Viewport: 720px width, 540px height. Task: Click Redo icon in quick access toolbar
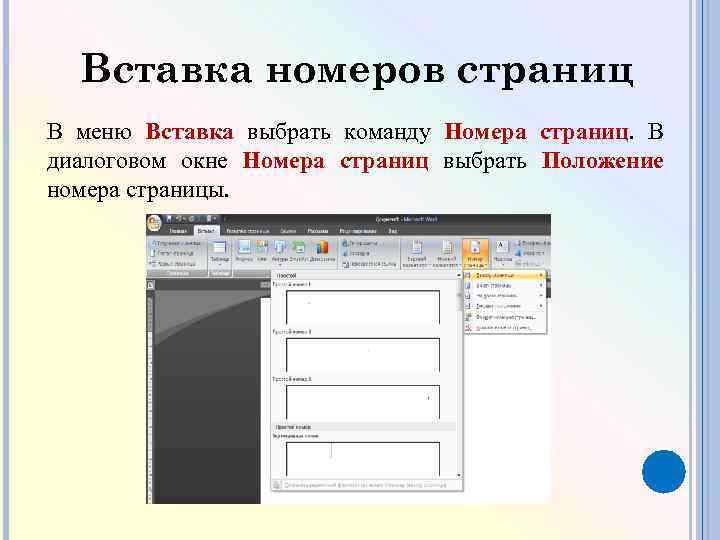(191, 219)
